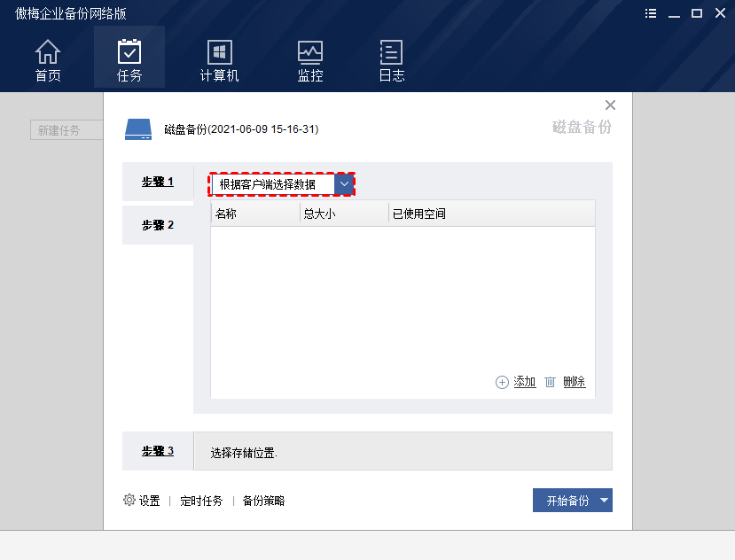This screenshot has width=735, height=560.
Task: Open the 开始备份 dropdown arrow
Action: 605,501
